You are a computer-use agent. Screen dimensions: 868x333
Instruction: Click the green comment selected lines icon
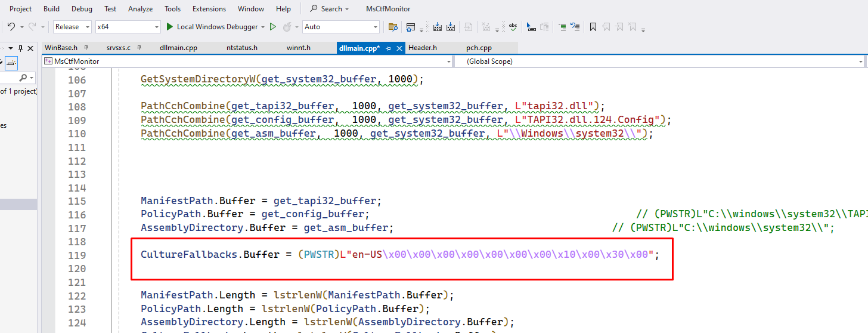pyautogui.click(x=562, y=27)
